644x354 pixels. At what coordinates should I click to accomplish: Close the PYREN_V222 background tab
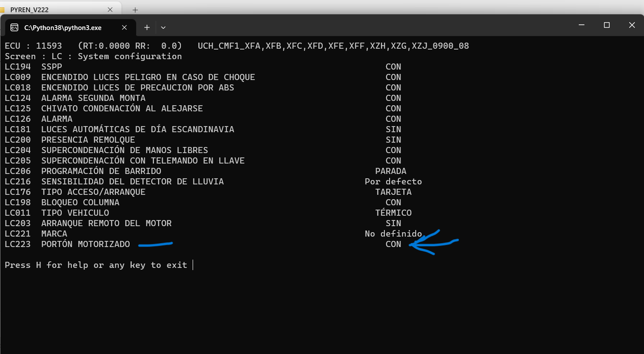click(x=110, y=10)
